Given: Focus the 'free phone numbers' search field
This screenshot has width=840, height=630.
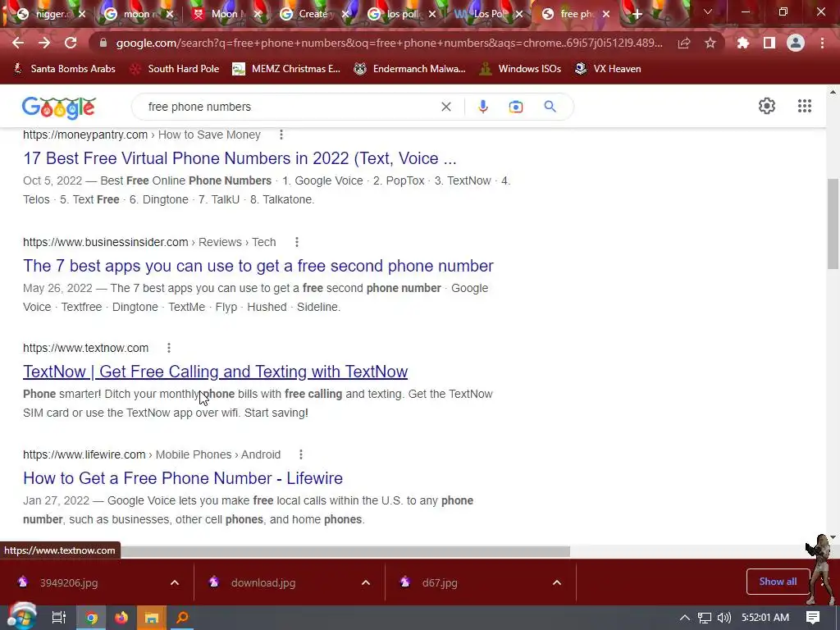Looking at the screenshot, I should tap(290, 107).
